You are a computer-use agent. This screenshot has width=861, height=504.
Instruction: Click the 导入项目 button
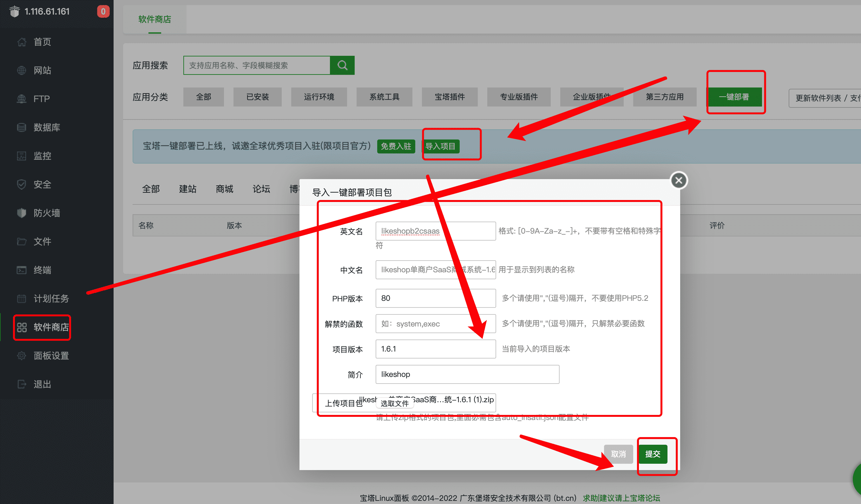click(x=440, y=146)
